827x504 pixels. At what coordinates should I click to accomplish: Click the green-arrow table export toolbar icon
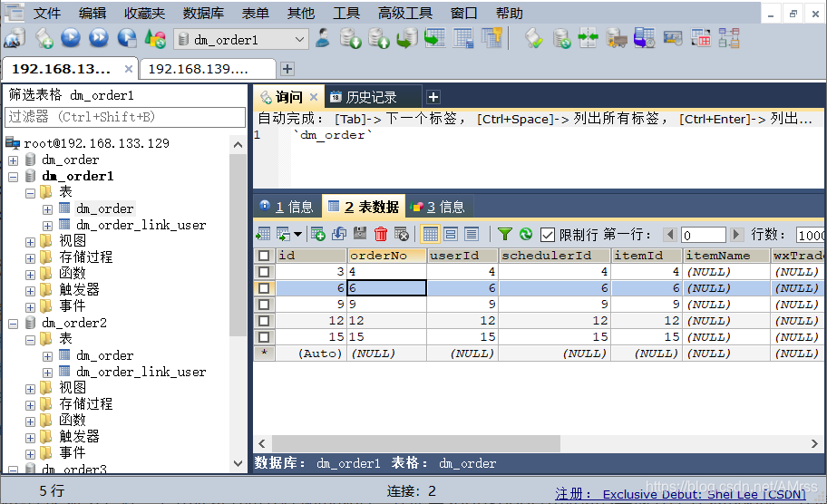pos(435,38)
